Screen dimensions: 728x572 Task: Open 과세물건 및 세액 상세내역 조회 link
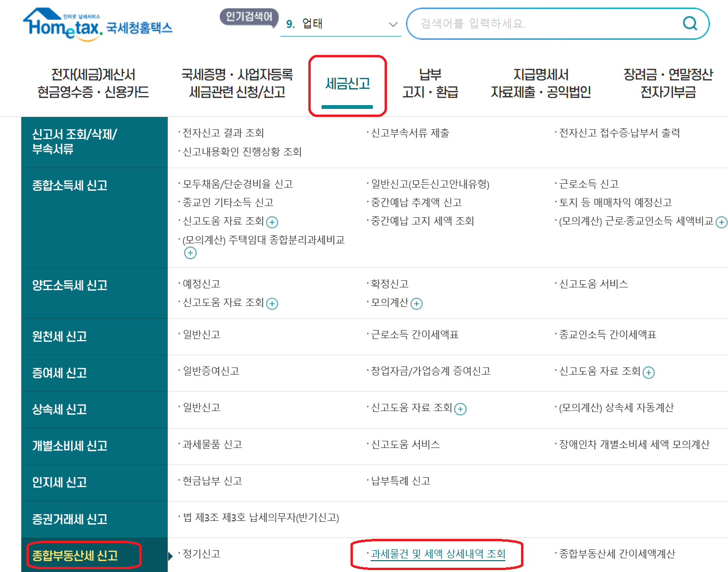pyautogui.click(x=437, y=554)
